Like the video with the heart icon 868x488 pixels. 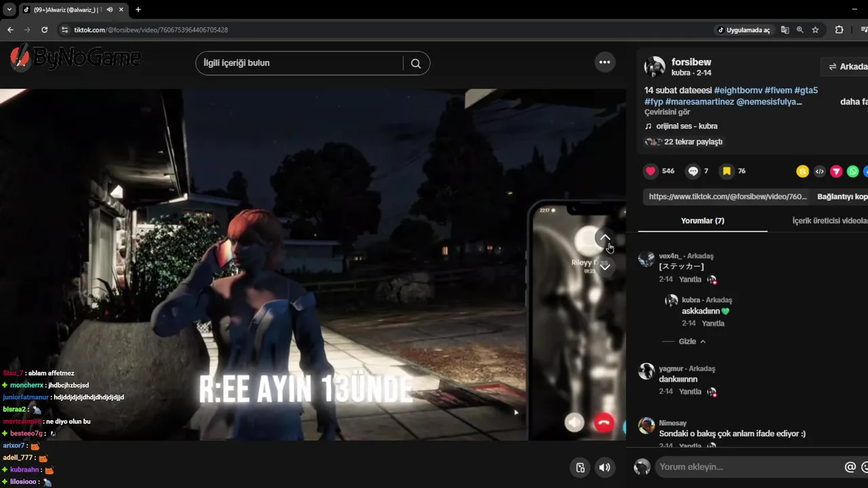[651, 171]
